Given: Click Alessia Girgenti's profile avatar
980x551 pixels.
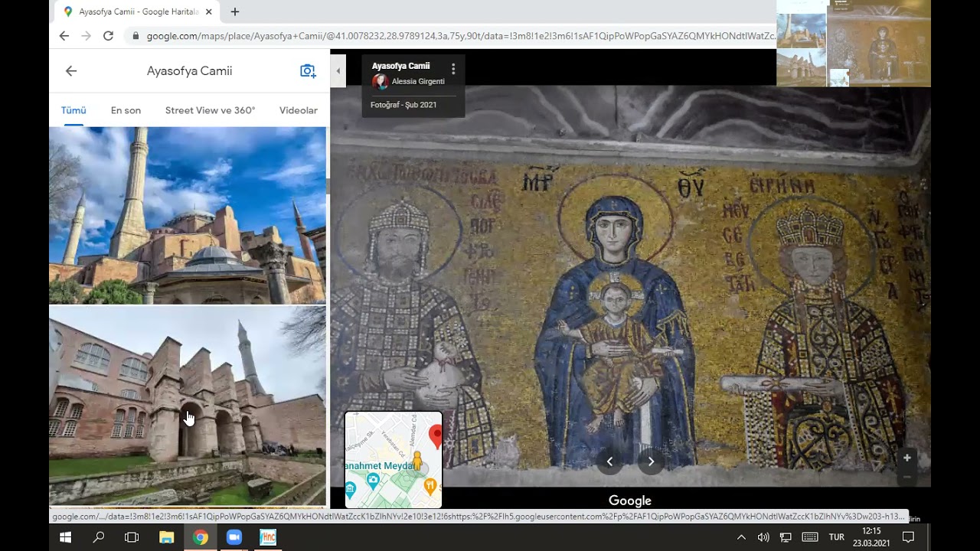Looking at the screenshot, I should 380,82.
